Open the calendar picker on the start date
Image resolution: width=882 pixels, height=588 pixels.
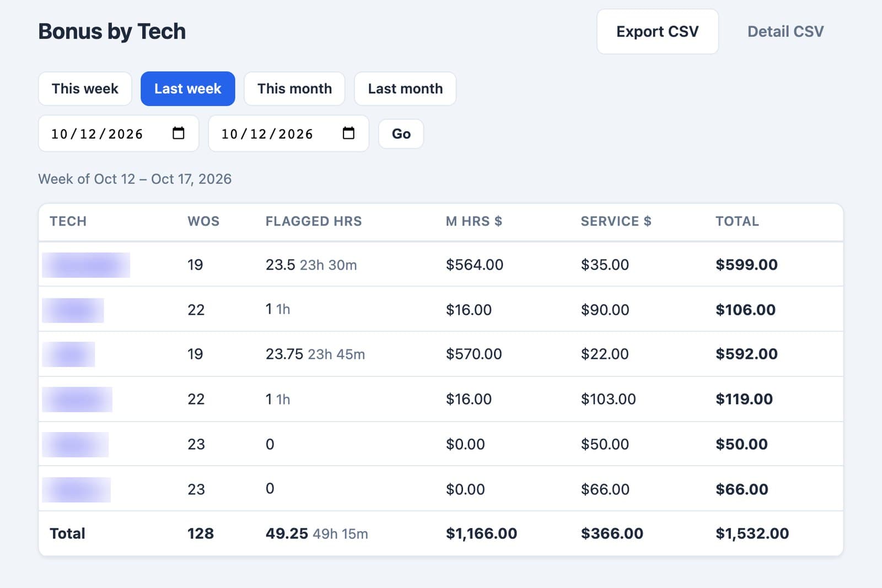click(x=178, y=133)
